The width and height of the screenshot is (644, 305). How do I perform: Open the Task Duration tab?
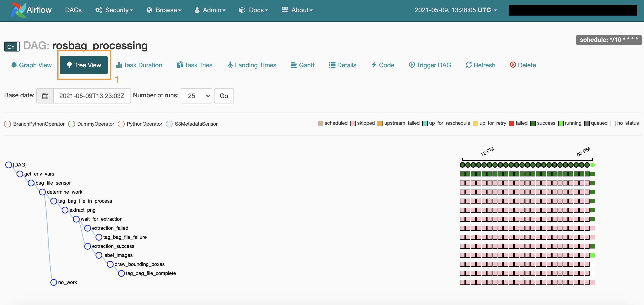click(139, 65)
